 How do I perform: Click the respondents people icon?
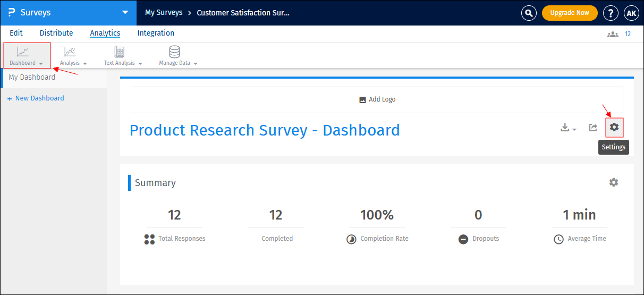coord(613,34)
